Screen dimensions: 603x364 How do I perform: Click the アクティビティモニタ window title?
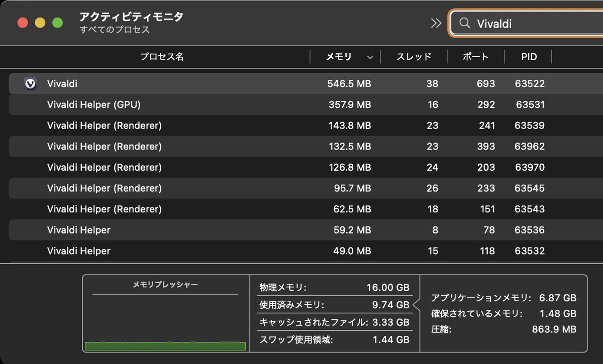click(131, 17)
